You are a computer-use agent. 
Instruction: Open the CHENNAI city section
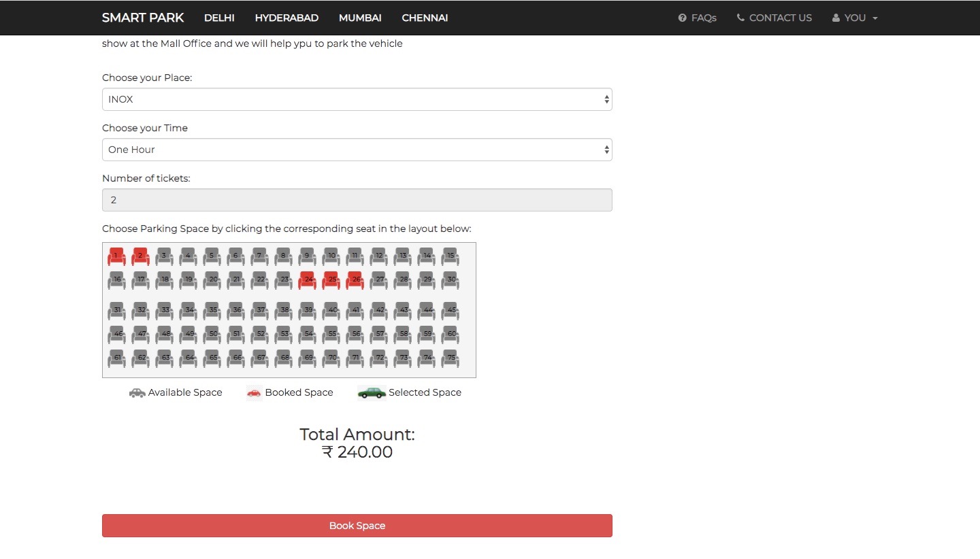(x=425, y=18)
